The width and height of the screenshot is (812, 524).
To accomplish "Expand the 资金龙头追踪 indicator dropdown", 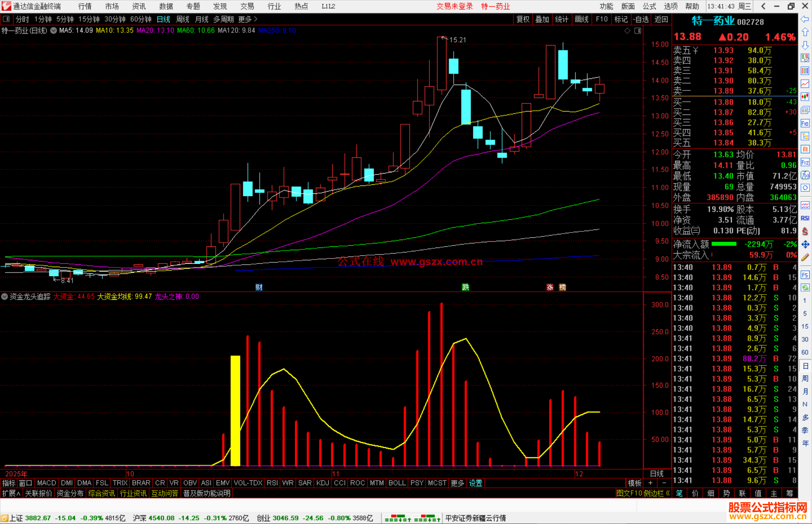I will 5,296.
